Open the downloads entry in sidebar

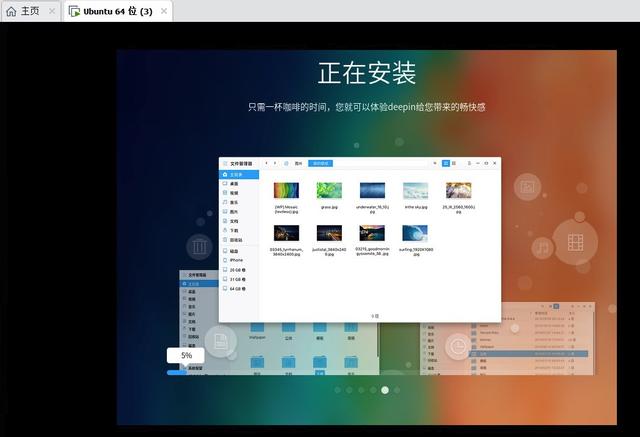[x=239, y=231]
